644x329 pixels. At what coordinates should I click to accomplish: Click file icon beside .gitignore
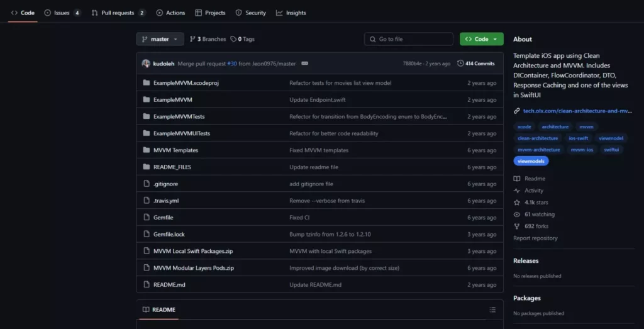coord(146,184)
